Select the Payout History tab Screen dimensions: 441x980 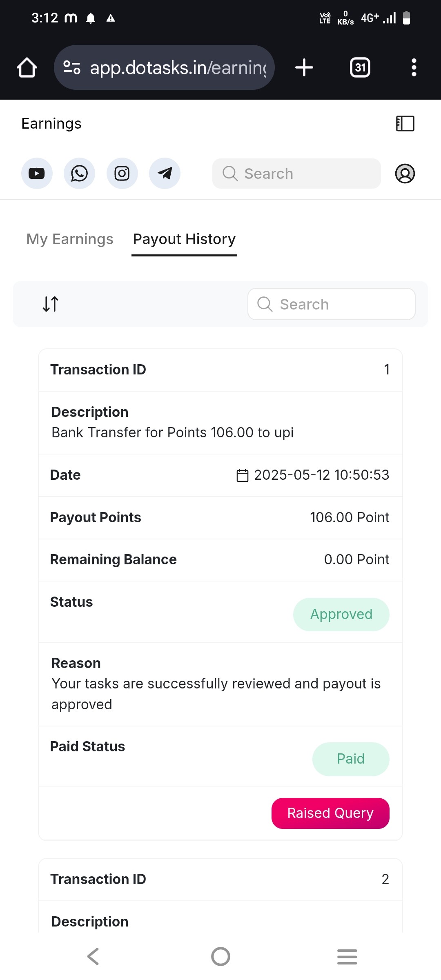pyautogui.click(x=184, y=239)
